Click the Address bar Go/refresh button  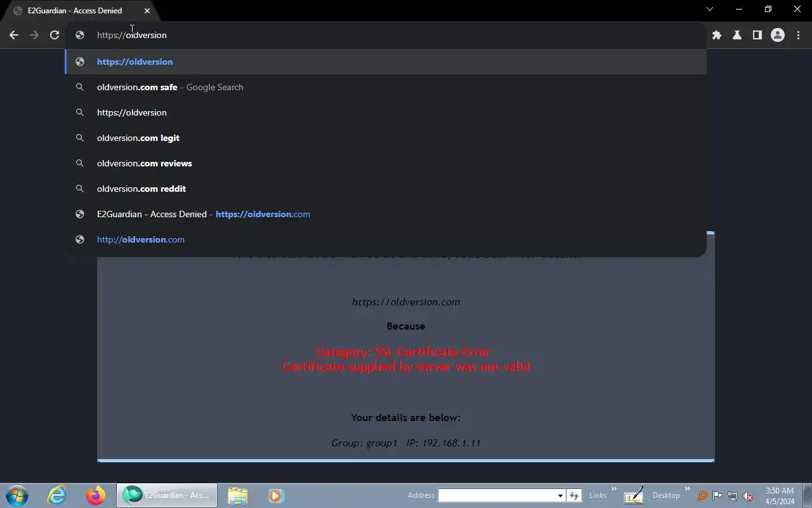click(574, 495)
